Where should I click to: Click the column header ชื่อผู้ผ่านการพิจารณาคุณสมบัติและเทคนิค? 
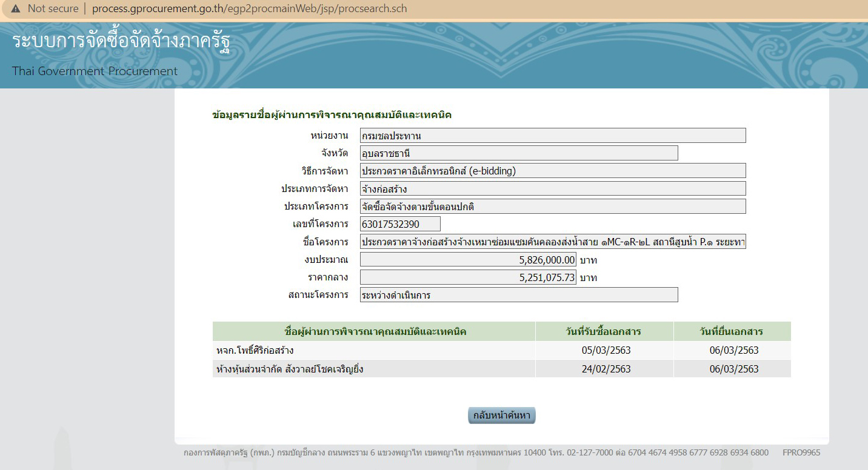click(x=373, y=331)
